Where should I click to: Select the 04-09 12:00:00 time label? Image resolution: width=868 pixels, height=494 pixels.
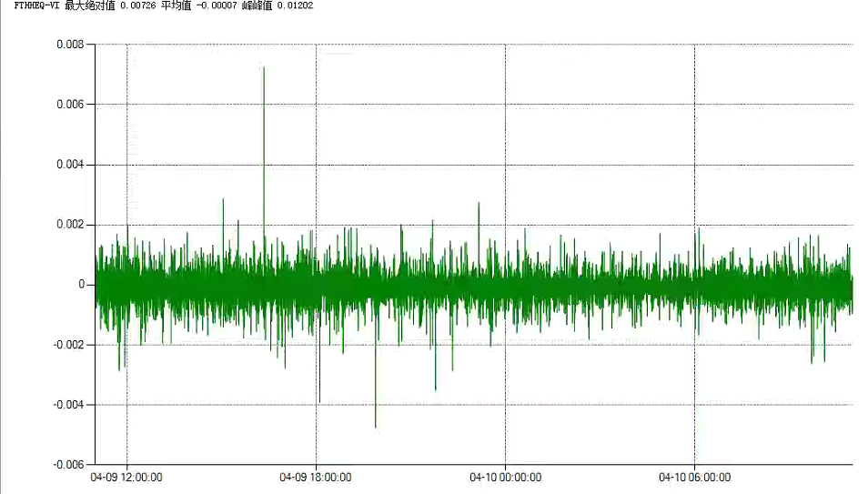tap(126, 477)
